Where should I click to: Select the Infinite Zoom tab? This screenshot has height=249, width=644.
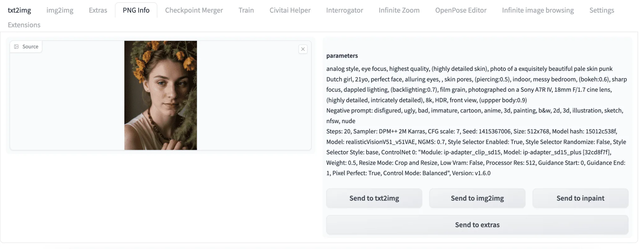pyautogui.click(x=399, y=10)
